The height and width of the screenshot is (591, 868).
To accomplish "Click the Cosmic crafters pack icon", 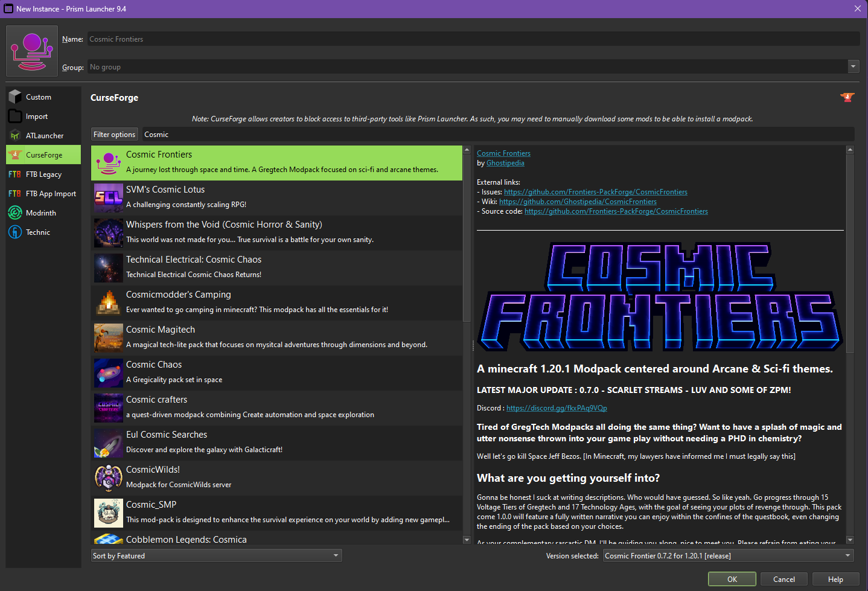I will point(109,408).
